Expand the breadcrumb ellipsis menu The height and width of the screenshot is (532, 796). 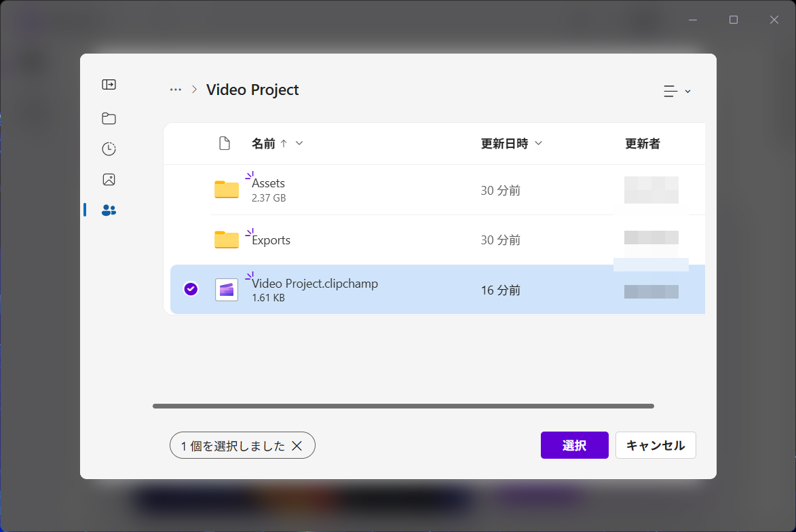click(176, 90)
